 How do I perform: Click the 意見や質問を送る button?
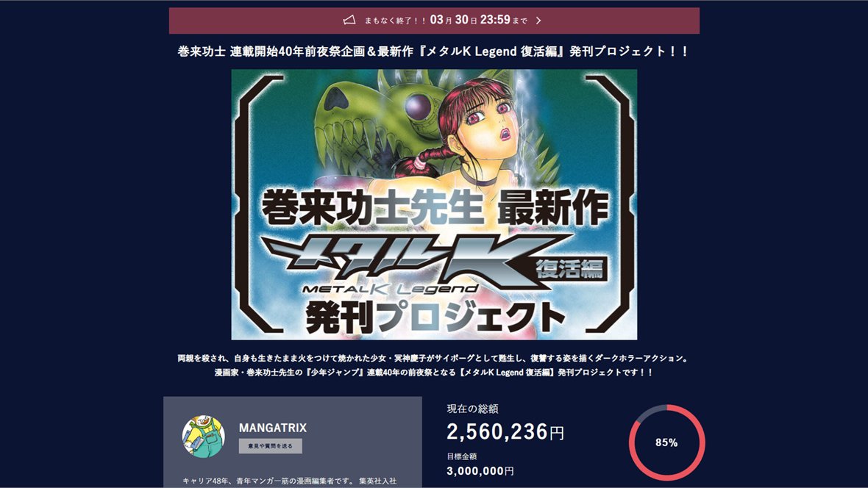tap(270, 446)
